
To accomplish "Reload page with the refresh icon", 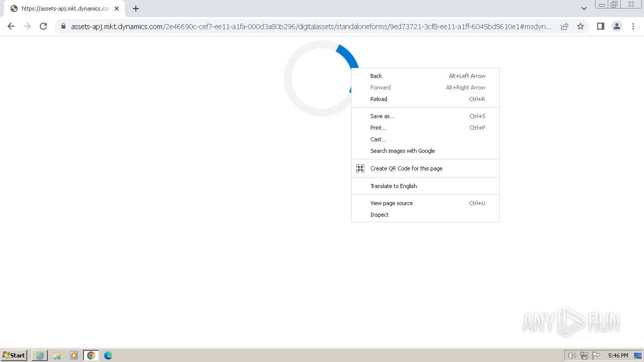I will (x=43, y=26).
